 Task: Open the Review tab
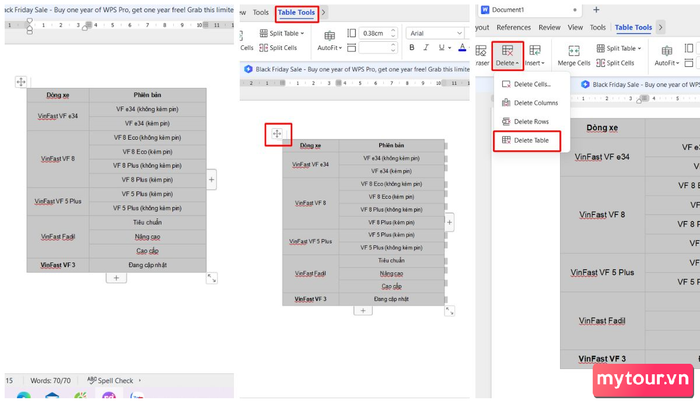549,27
